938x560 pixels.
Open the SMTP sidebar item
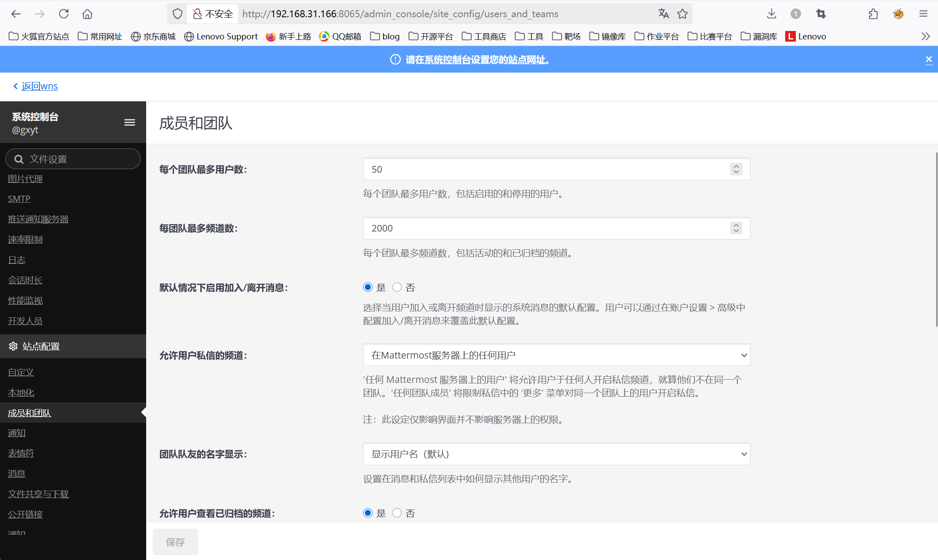(19, 199)
